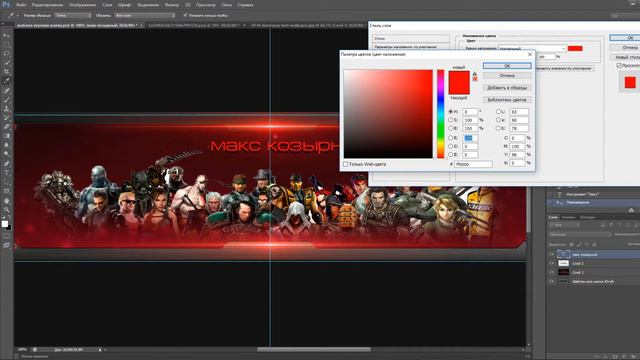Toggle visibility of the selected text layer
640x360 pixels.
pyautogui.click(x=551, y=254)
